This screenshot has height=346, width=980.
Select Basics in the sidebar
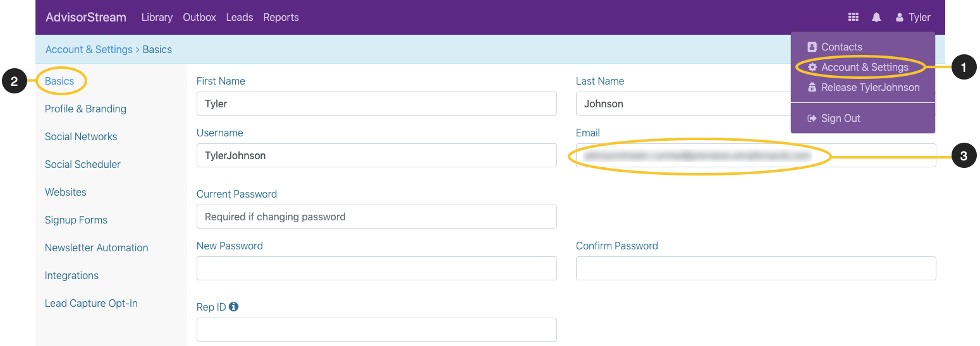pos(59,81)
